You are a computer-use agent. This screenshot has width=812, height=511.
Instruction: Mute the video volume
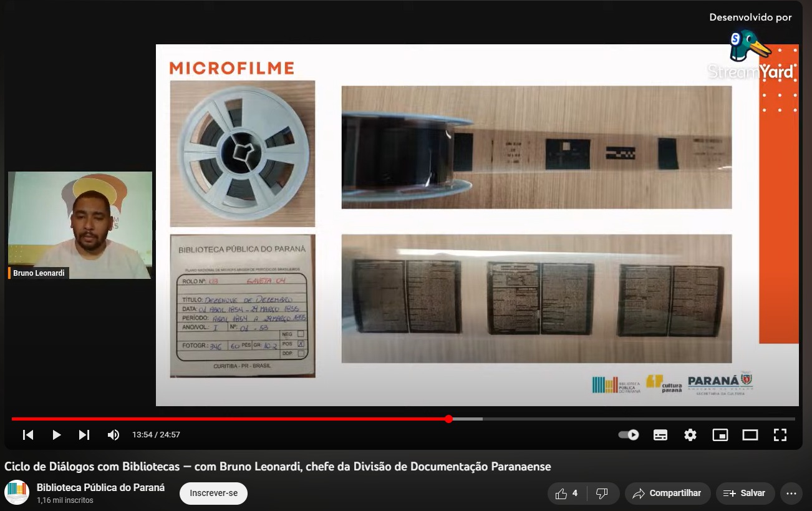(x=113, y=435)
